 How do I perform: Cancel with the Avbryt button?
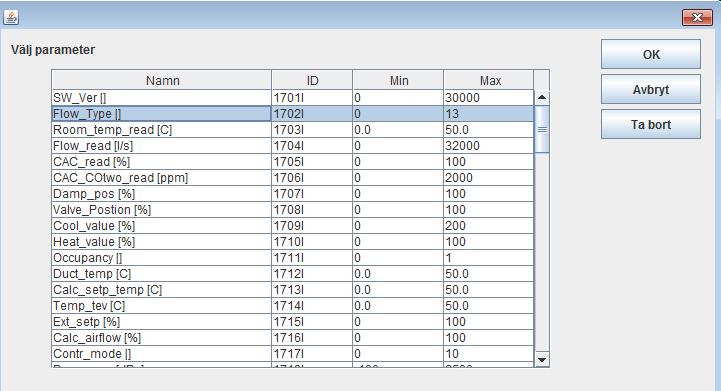click(x=651, y=89)
